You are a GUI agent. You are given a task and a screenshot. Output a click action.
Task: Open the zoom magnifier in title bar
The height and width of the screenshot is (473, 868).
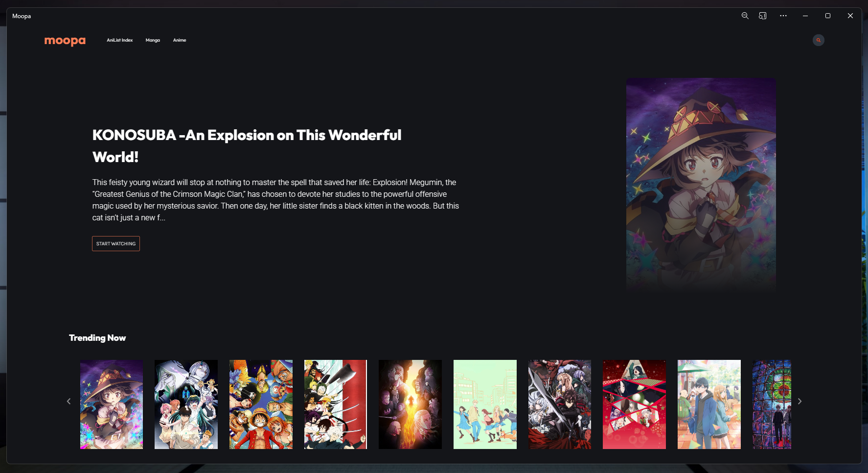[745, 16]
